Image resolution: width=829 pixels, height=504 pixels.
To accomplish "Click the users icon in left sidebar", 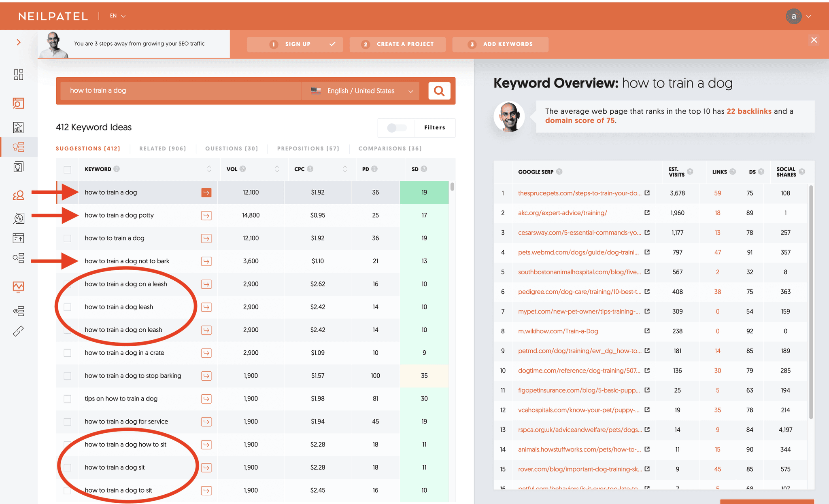I will tap(18, 196).
